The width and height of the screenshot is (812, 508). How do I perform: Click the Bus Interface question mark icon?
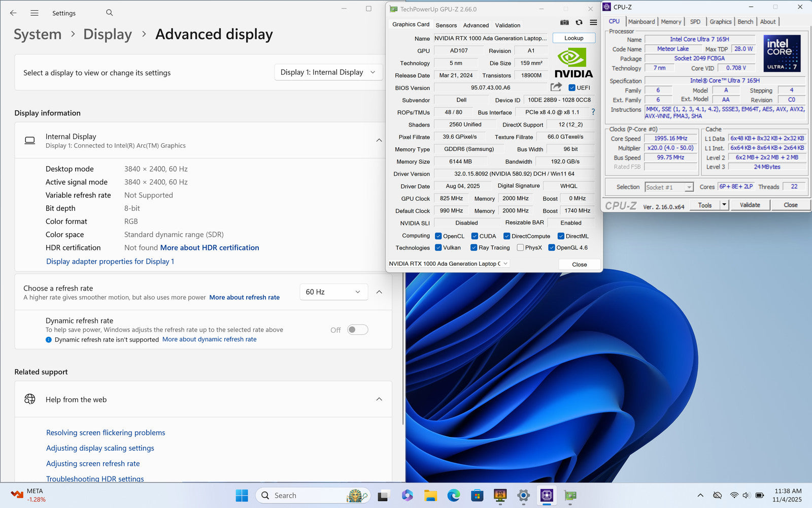[x=593, y=112]
